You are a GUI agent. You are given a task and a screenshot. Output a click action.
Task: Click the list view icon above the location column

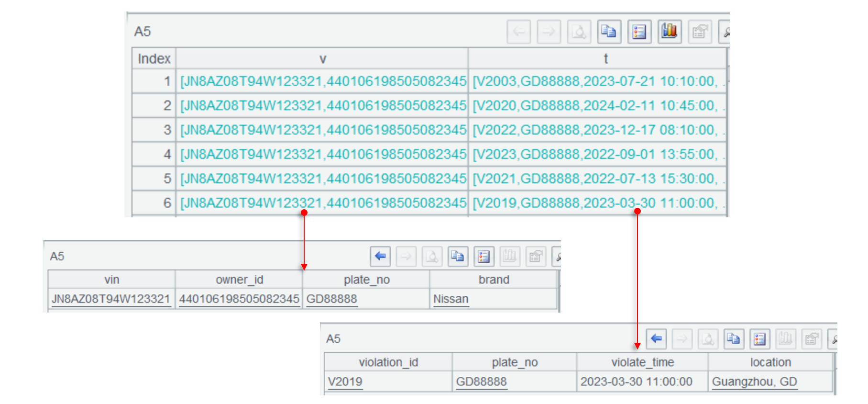click(759, 339)
